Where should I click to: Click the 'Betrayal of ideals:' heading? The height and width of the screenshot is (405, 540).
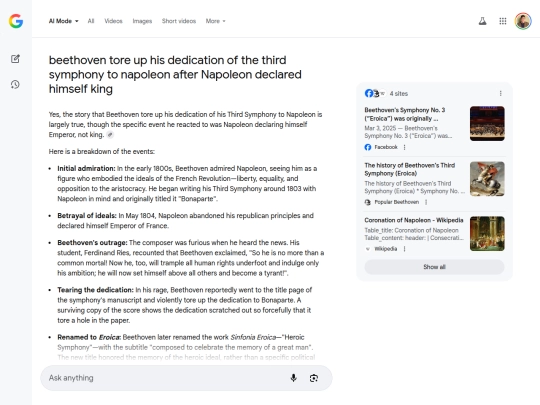click(x=87, y=216)
